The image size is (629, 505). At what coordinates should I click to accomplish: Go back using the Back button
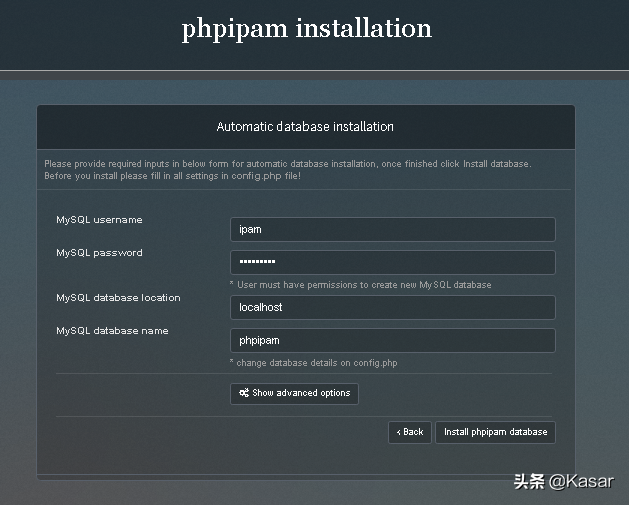pos(410,432)
